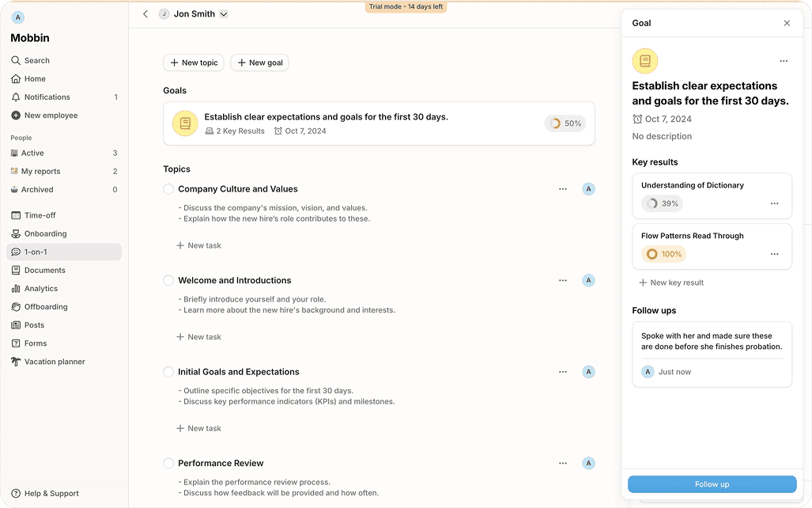Click the blue Follow up button

click(x=712, y=484)
